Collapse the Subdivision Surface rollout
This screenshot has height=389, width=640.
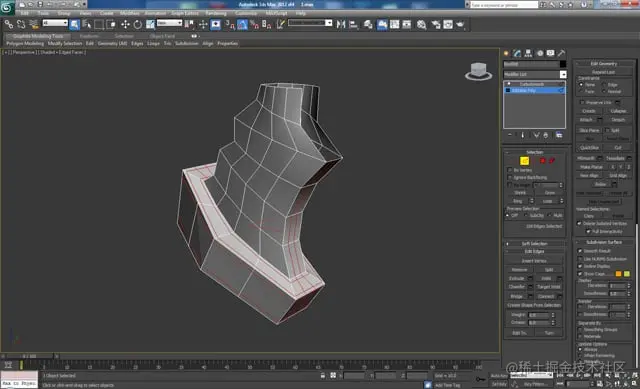click(x=604, y=242)
